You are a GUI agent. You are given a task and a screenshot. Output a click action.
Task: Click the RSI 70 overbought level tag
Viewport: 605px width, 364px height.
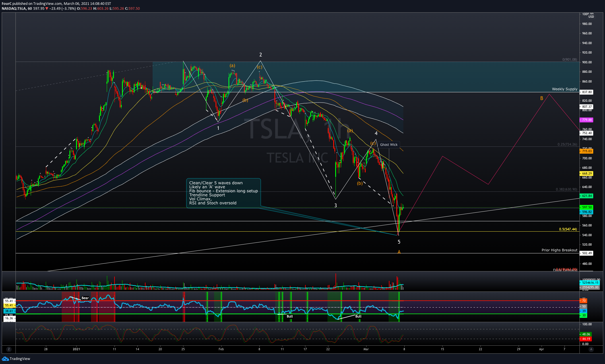[x=583, y=301]
